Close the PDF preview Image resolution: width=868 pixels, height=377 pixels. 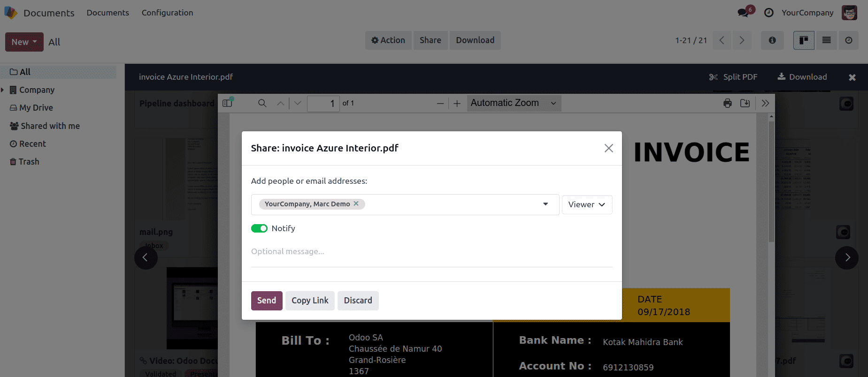tap(852, 77)
